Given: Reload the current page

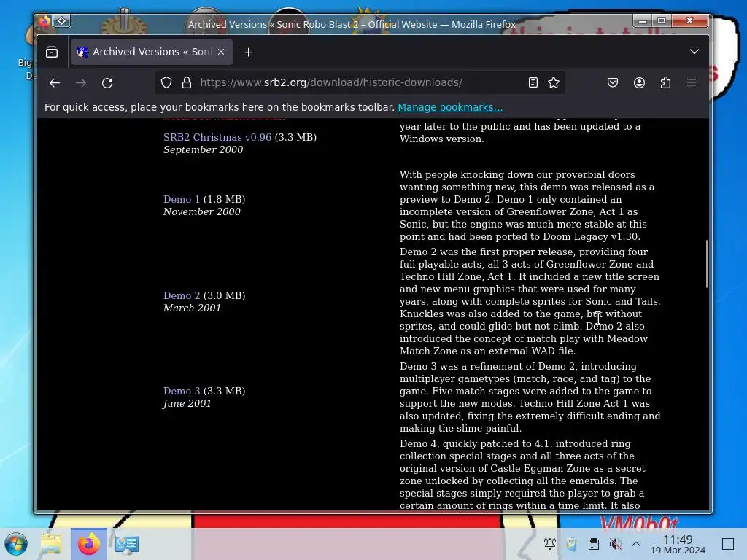Looking at the screenshot, I should (x=107, y=83).
